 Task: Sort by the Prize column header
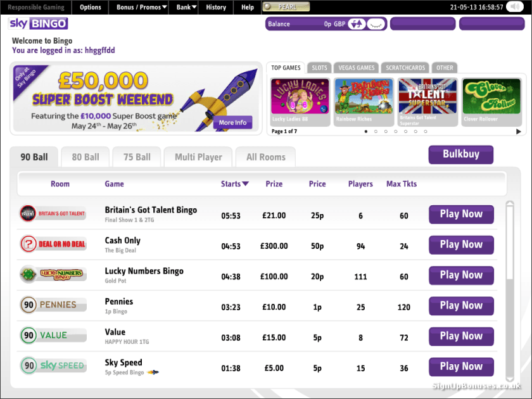[x=274, y=184]
